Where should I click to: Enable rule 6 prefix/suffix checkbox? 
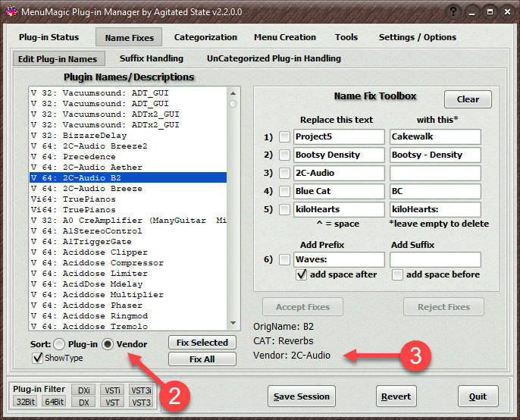point(284,259)
